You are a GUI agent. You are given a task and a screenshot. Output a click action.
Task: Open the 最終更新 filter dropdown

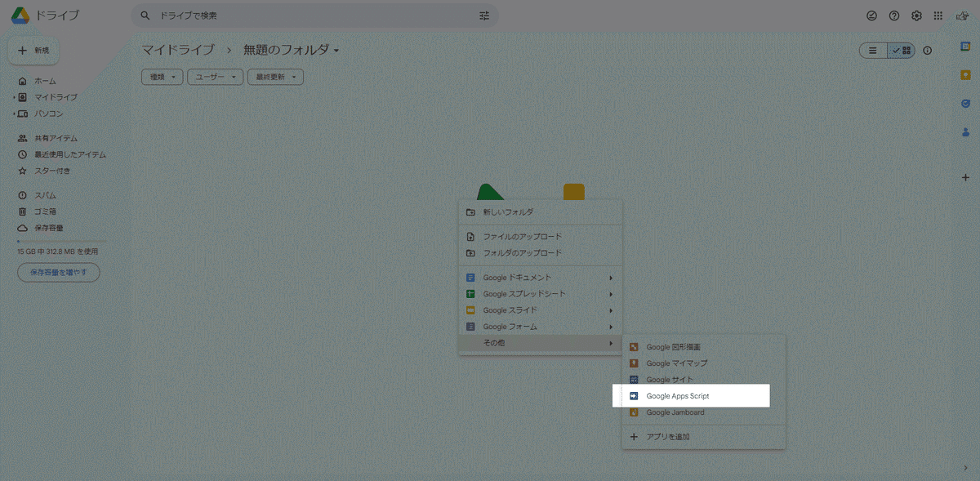point(276,77)
